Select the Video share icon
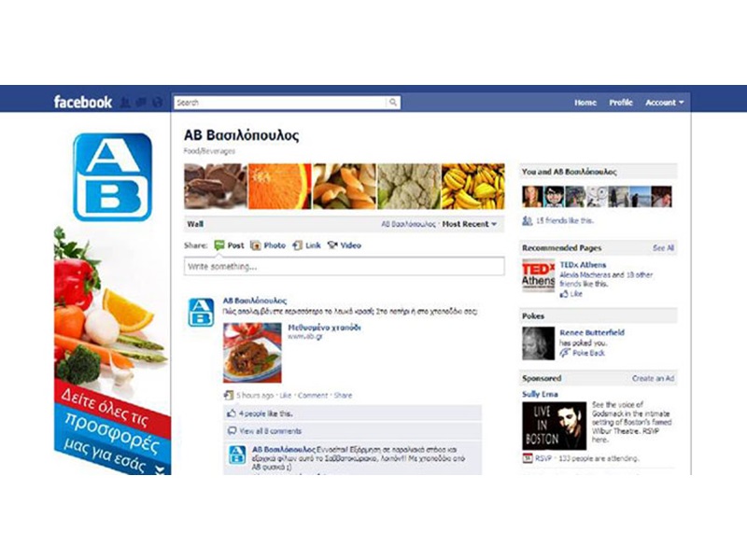 coord(332,245)
